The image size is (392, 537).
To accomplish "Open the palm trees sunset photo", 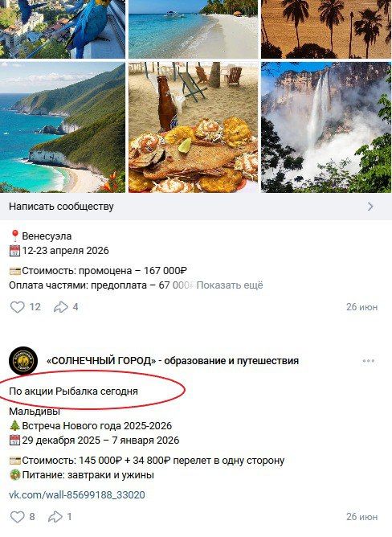I will (327, 29).
